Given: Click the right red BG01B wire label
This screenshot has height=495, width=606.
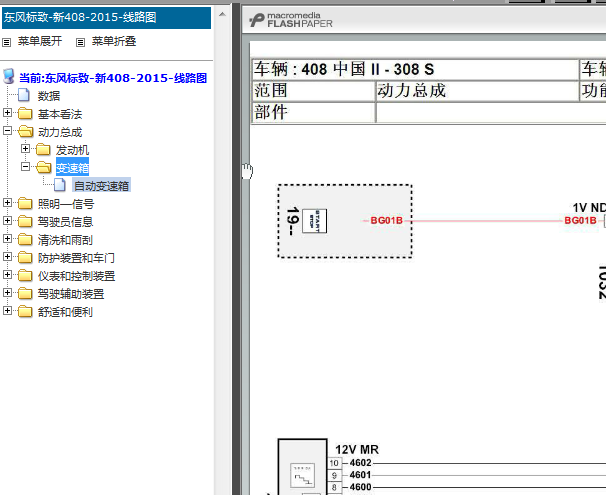Looking at the screenshot, I should (580, 221).
